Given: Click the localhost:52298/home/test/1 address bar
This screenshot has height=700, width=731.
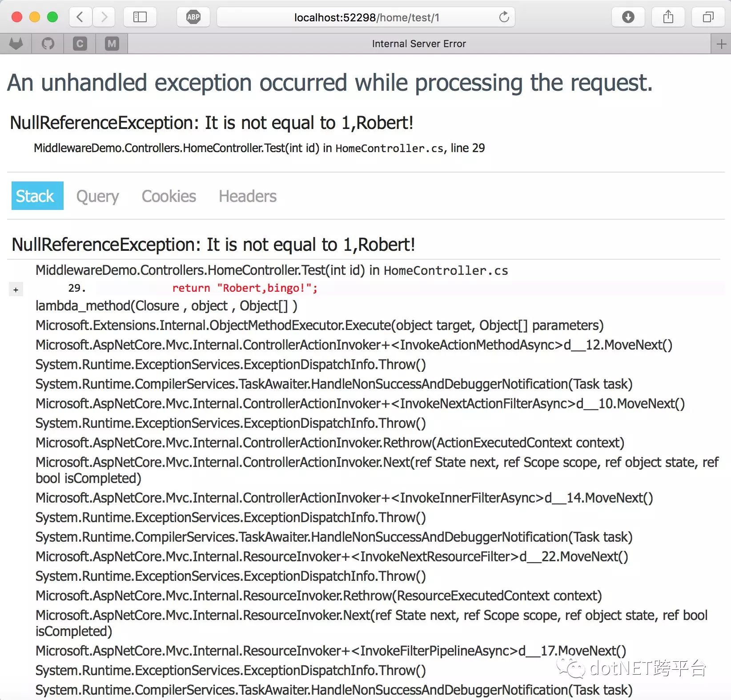Looking at the screenshot, I should tap(366, 17).
